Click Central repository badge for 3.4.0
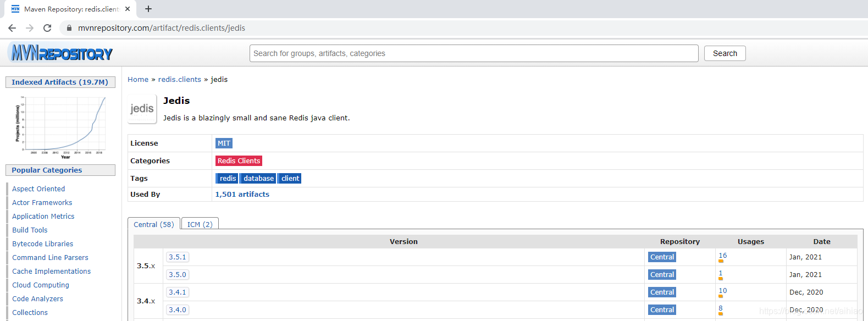This screenshot has width=868, height=321. (x=662, y=310)
